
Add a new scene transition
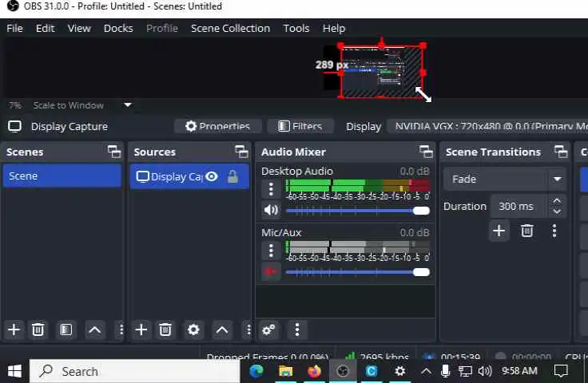(499, 231)
